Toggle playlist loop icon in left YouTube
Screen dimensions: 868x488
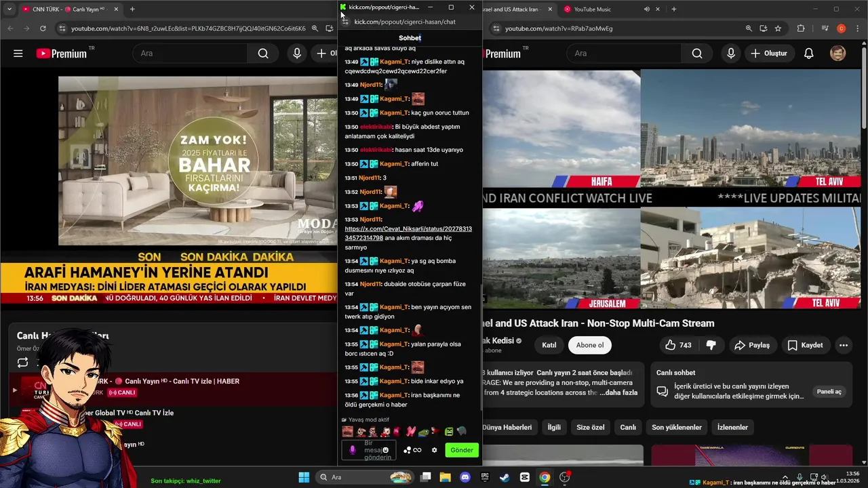click(22, 363)
